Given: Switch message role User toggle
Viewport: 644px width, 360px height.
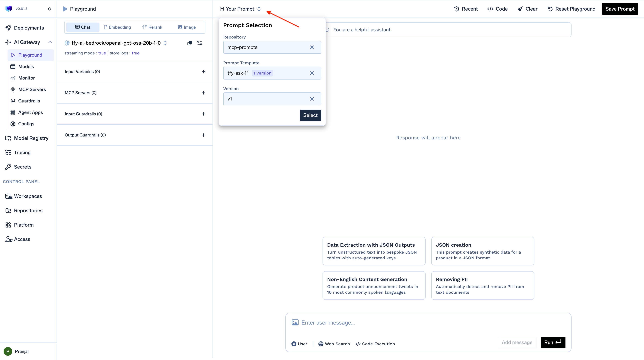Looking at the screenshot, I should point(299,344).
